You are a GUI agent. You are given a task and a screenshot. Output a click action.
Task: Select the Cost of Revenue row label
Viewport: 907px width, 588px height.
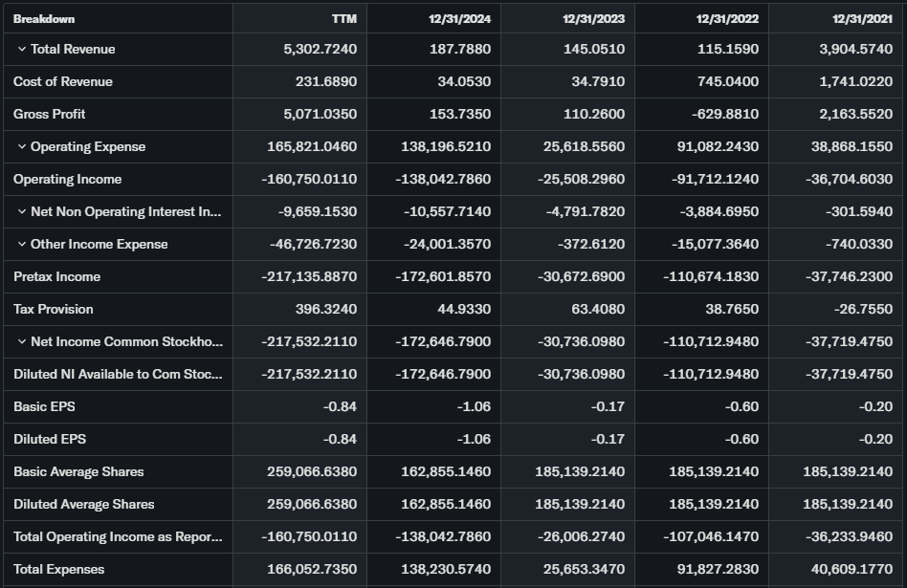(63, 81)
